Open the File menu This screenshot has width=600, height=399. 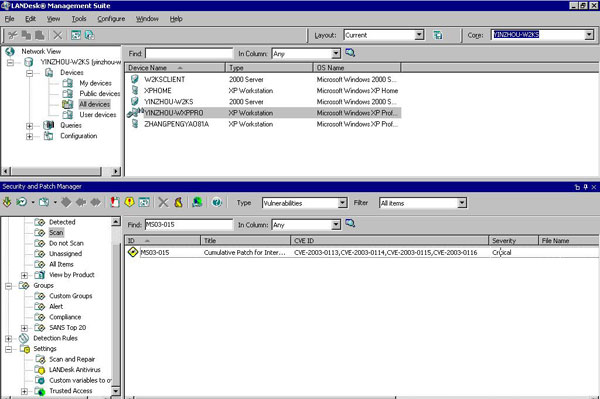(x=10, y=19)
